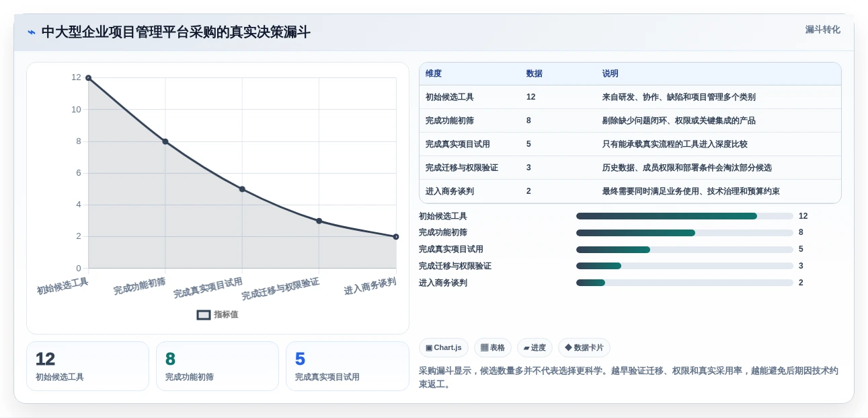Click the 说明 column header
This screenshot has width=868, height=418.
(x=610, y=73)
